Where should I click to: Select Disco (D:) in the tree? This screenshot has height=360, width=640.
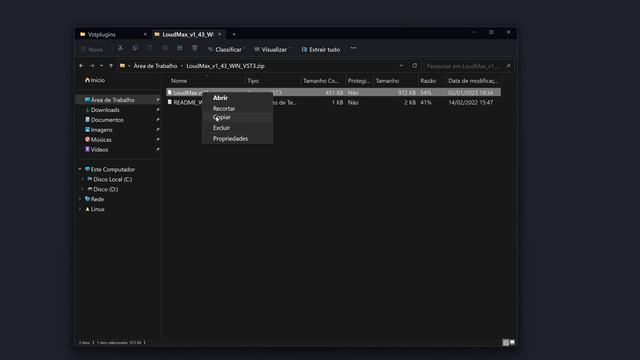point(103,189)
